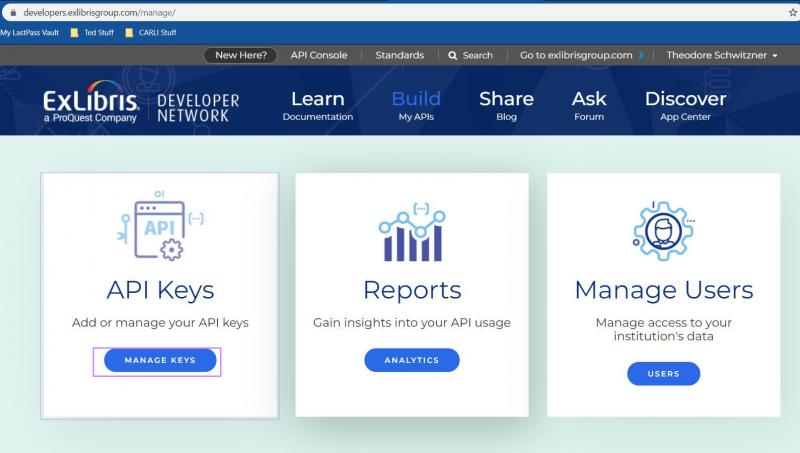
Task: Open the Ted Stuff bookmark folder
Action: (92, 33)
